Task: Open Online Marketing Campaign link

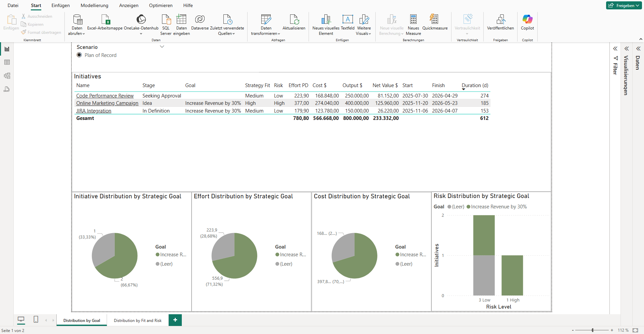Action: [x=107, y=103]
